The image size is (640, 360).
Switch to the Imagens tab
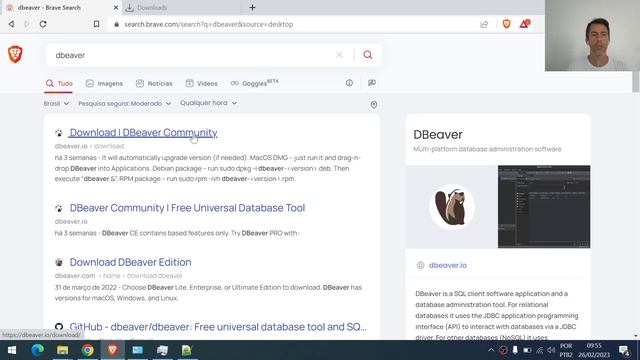click(x=104, y=83)
